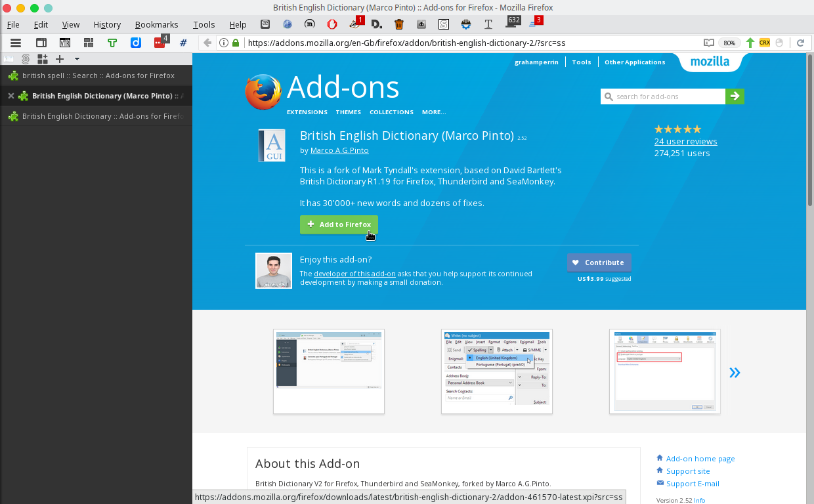Viewport: 814px width, 504px height.
Task: Open the monitor icon showing 632
Action: (x=513, y=23)
